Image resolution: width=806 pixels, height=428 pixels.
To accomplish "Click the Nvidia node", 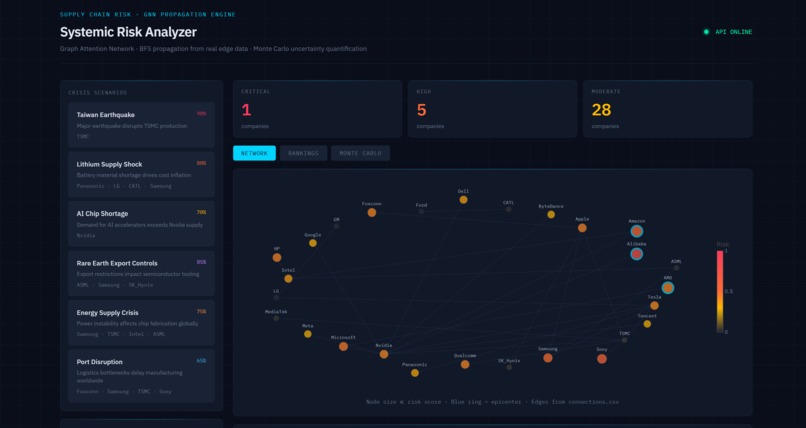I will click(x=384, y=355).
